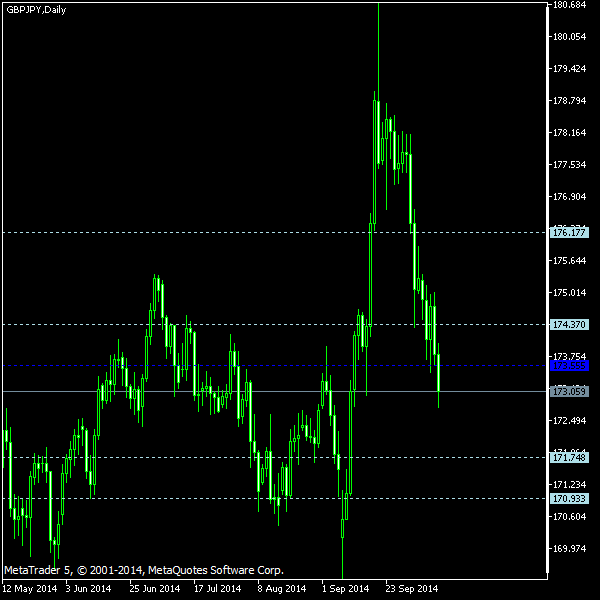Image resolution: width=600 pixels, height=600 pixels.
Task: Click the 23 Sep 2014 date label
Action: (411, 589)
